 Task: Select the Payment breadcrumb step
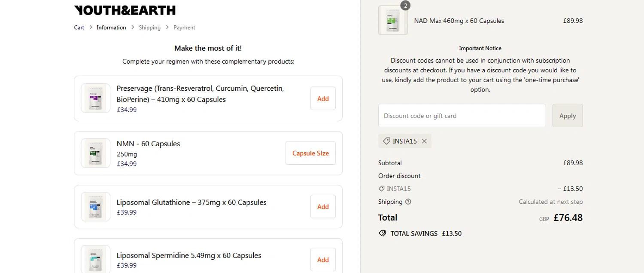coord(184,28)
